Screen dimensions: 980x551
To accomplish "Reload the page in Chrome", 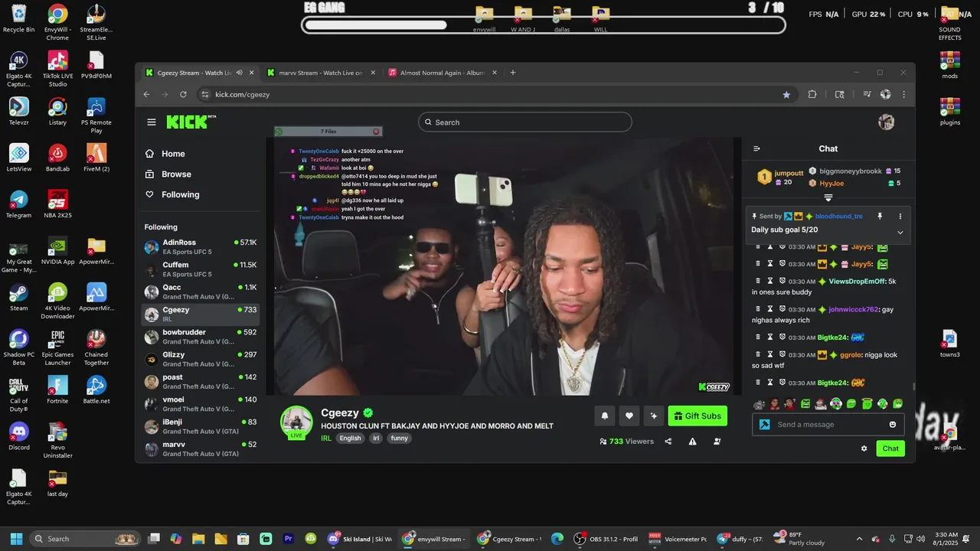I will [183, 94].
